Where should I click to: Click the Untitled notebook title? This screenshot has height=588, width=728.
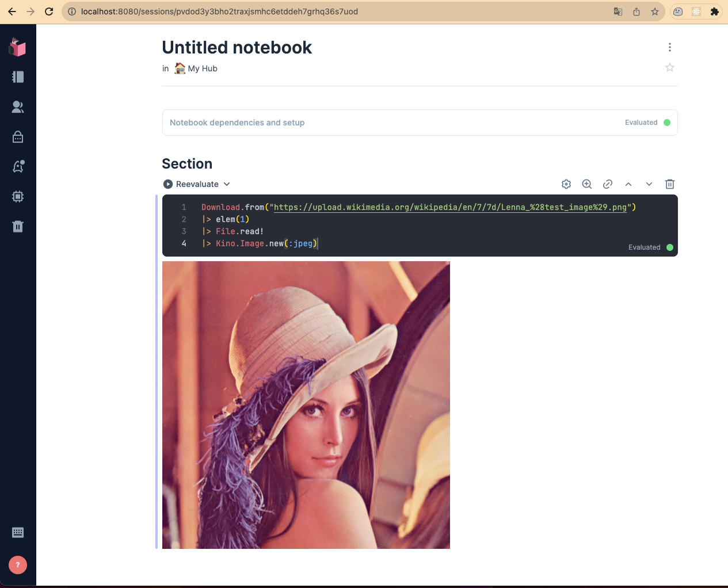pyautogui.click(x=237, y=48)
